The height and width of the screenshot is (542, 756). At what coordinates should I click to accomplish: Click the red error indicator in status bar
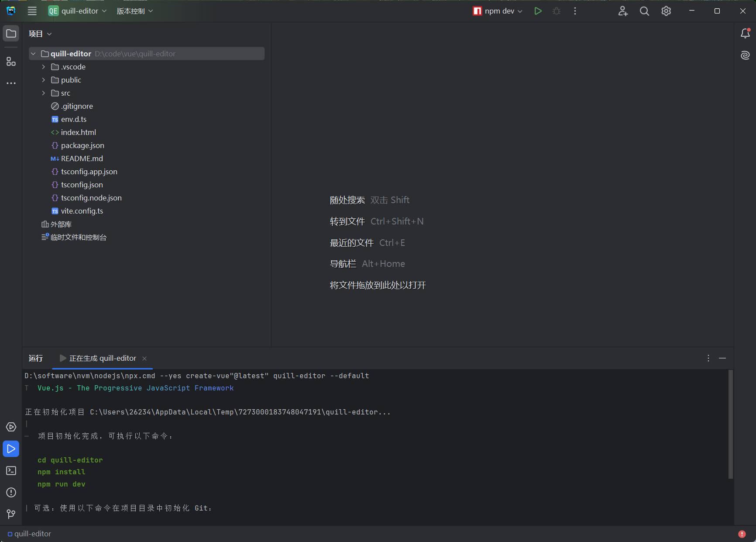click(x=742, y=534)
